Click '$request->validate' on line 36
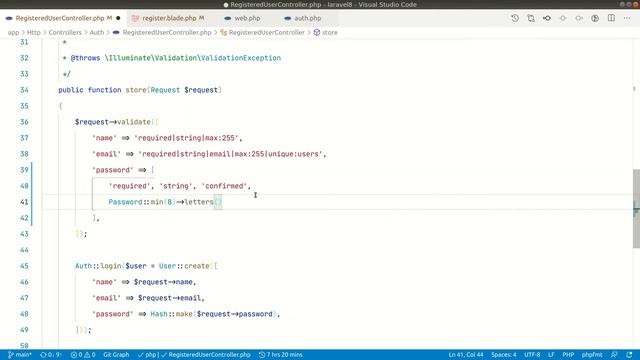Screen dimensions: 640x360 point(113,122)
